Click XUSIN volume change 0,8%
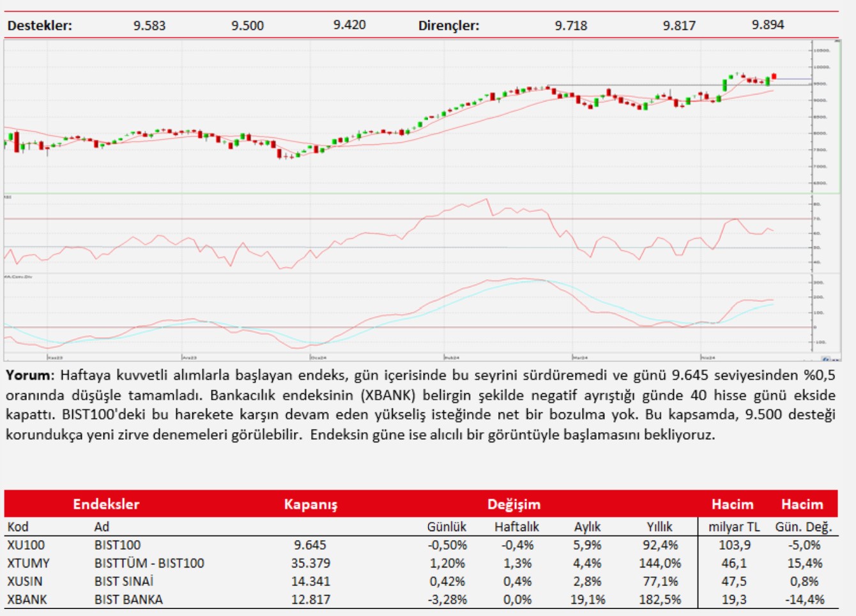 click(804, 582)
